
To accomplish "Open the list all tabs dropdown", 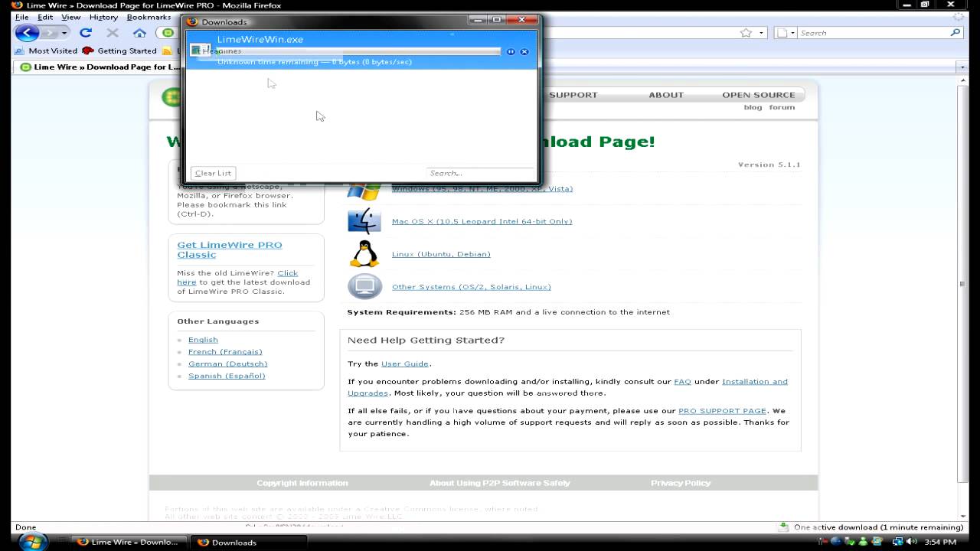I will click(x=963, y=67).
